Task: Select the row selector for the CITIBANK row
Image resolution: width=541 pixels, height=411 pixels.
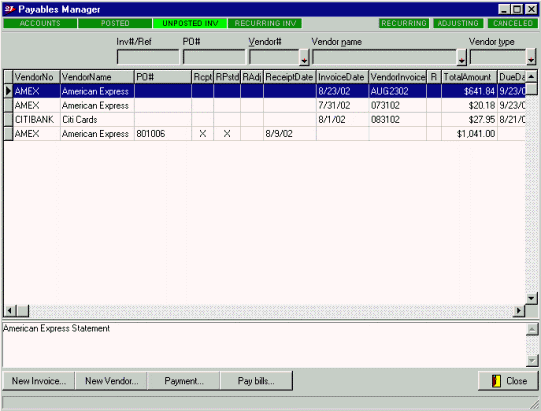Action: pyautogui.click(x=8, y=119)
